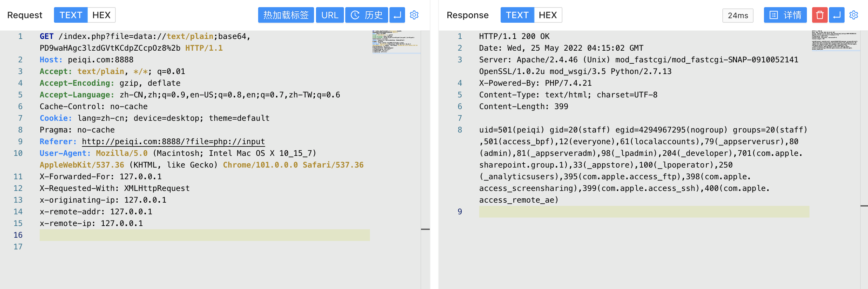Open response 详情 details
Viewport: 868px width, 289px height.
coord(785,15)
